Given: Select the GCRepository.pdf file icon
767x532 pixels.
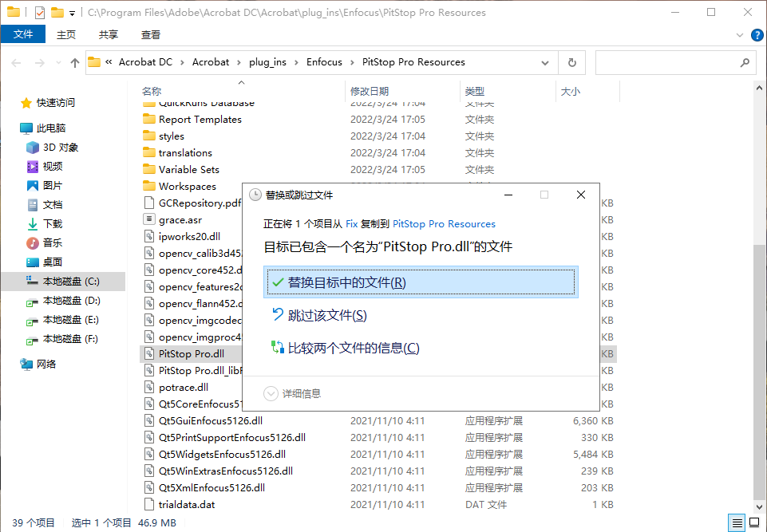Looking at the screenshot, I should tap(149, 203).
